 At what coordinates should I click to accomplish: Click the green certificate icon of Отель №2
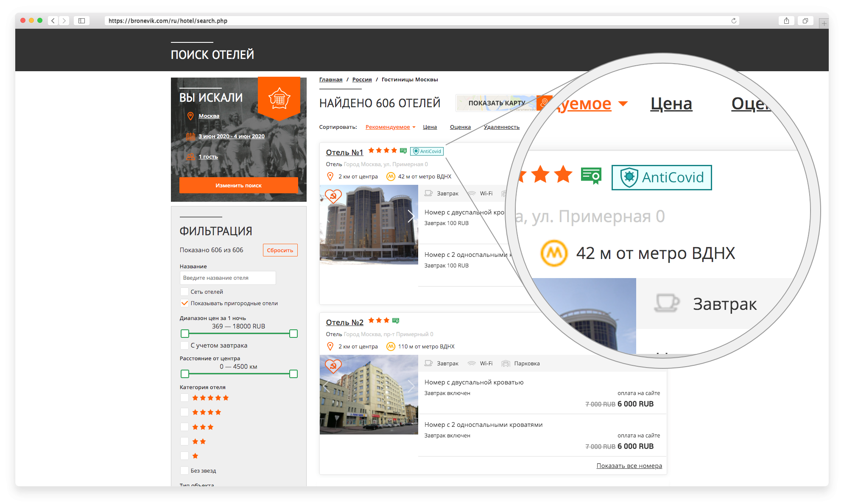(396, 321)
